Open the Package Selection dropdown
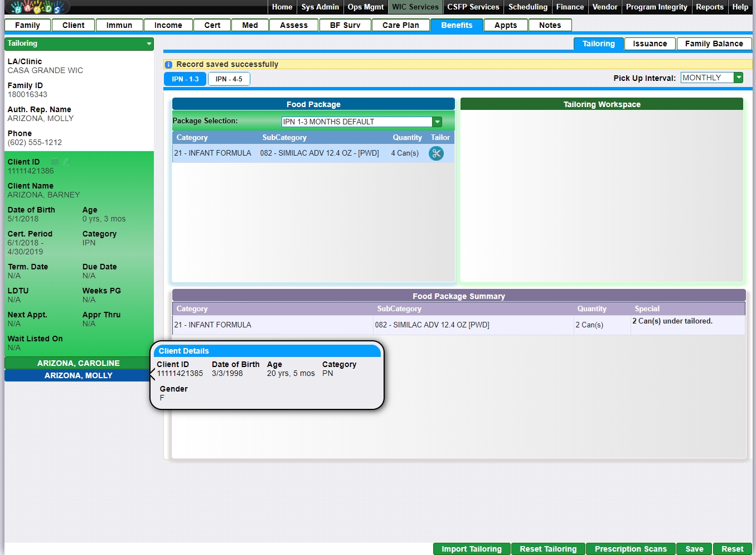Image resolution: width=756 pixels, height=555 pixels. pyautogui.click(x=437, y=122)
